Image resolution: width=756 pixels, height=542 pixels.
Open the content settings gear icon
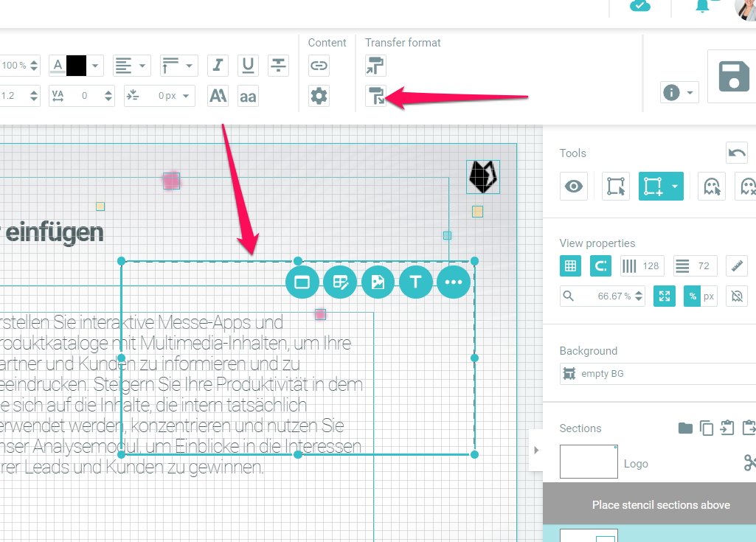coord(319,96)
